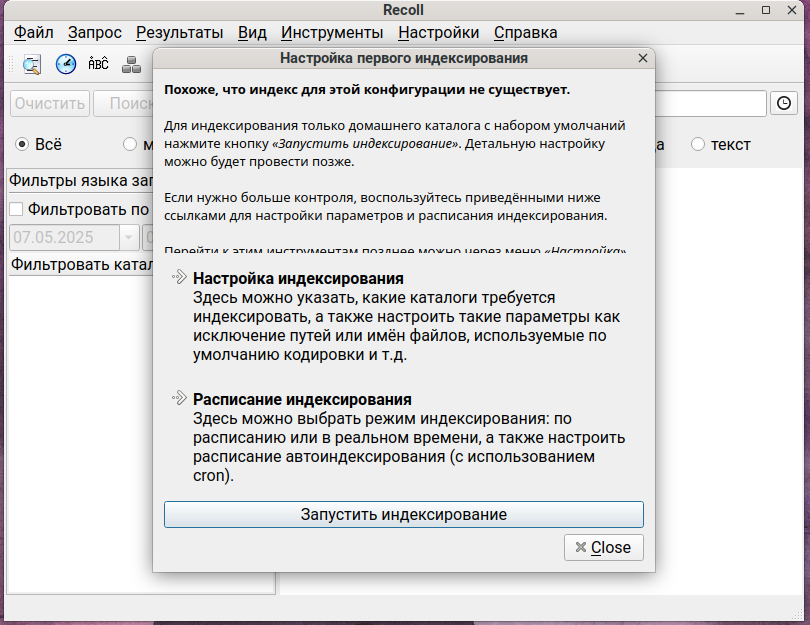The width and height of the screenshot is (810, 625).
Task: Close the first indexing setup dialog with X
Action: [643, 58]
